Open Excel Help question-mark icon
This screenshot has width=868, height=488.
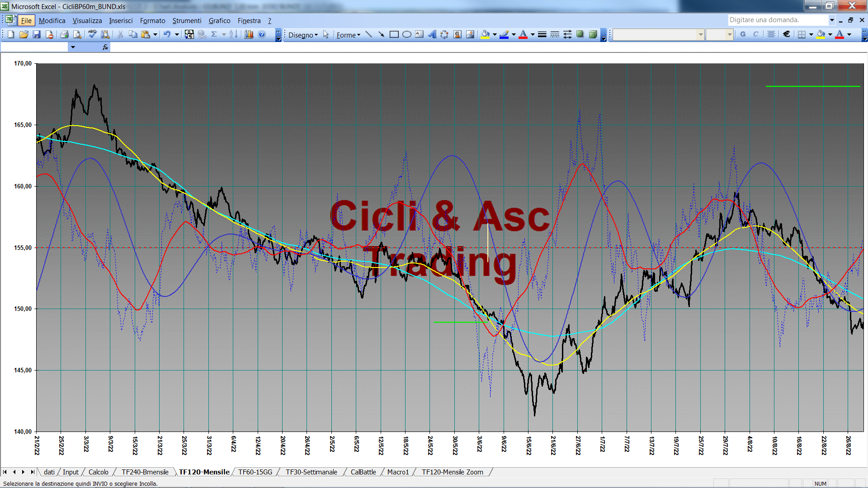point(262,34)
